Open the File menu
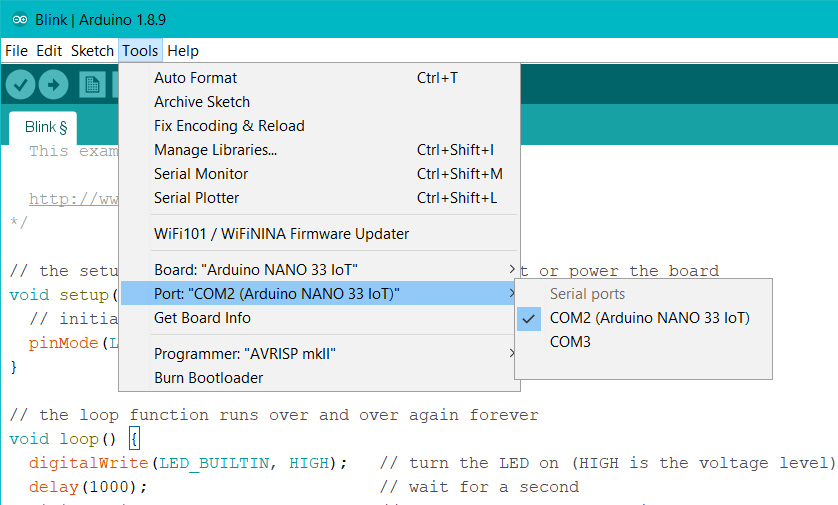The height and width of the screenshot is (505, 838). [17, 51]
